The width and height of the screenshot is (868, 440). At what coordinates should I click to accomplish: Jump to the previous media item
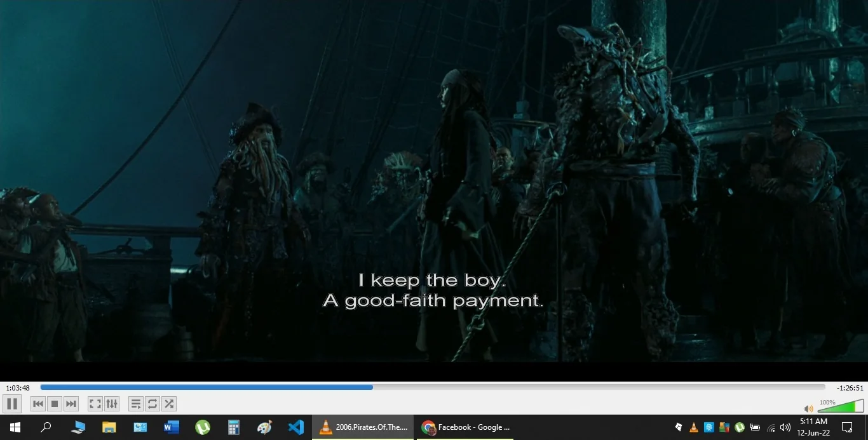point(38,404)
